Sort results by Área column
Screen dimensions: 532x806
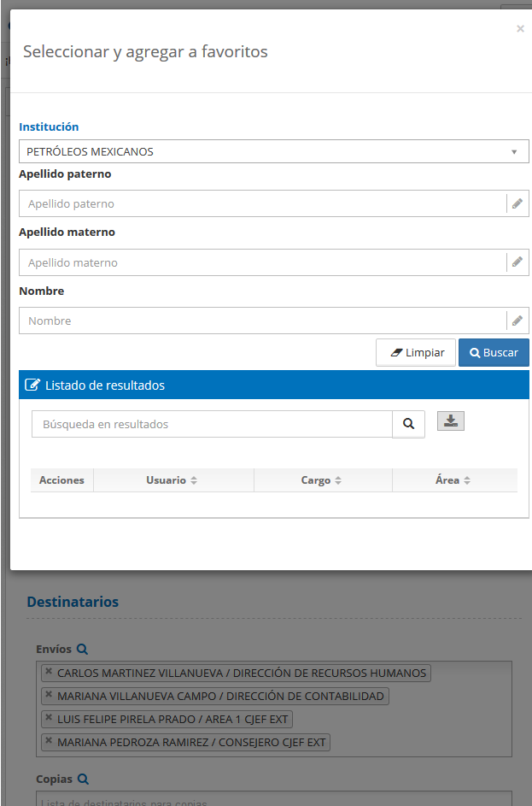point(454,480)
